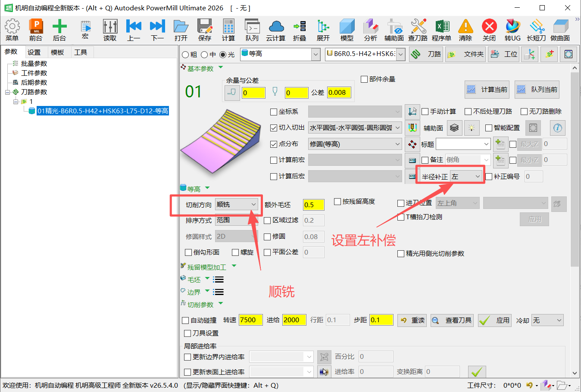581x392 pixels.
Task: Open the 等高 strategy dropdown
Action: point(316,54)
